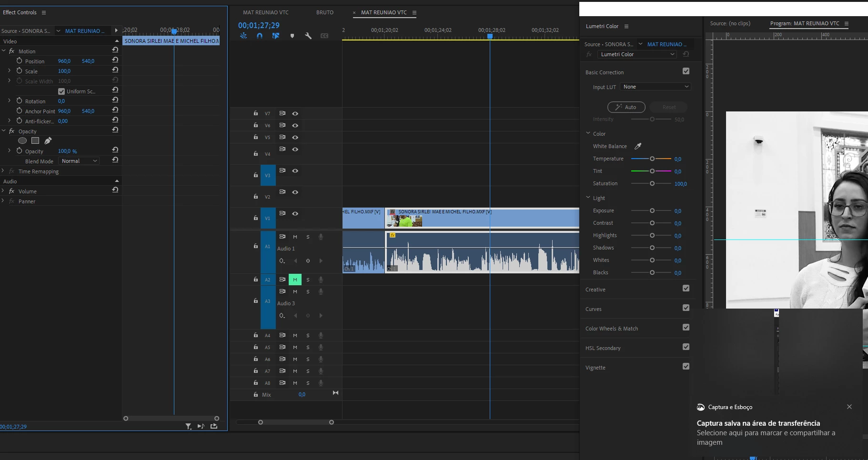This screenshot has width=868, height=460.
Task: Collapse the Motion effect group
Action: click(x=4, y=51)
